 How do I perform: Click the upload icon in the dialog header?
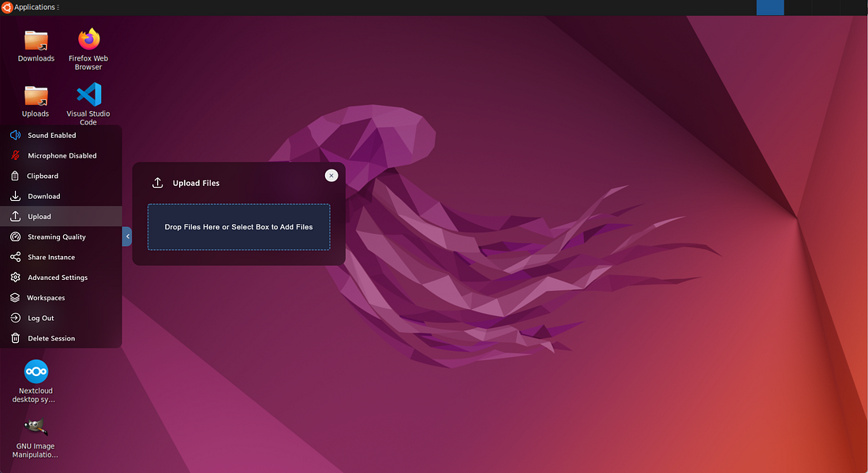click(x=158, y=183)
